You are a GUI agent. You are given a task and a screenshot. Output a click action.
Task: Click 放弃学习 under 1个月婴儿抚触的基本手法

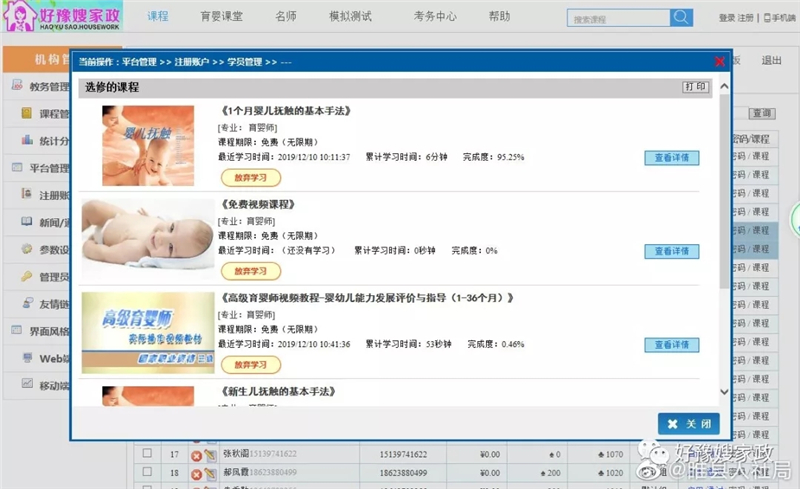pyautogui.click(x=251, y=178)
